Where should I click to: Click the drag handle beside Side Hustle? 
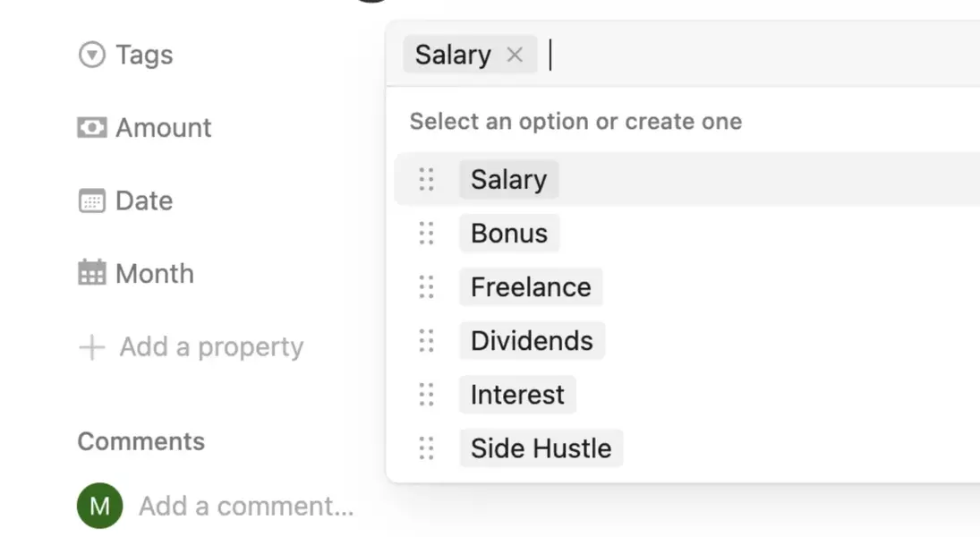tap(426, 448)
